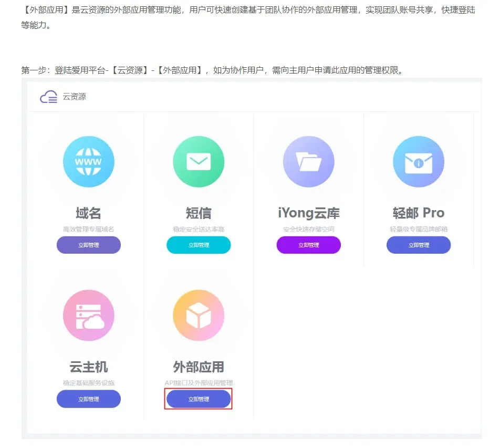This screenshot has width=489, height=448.
Task: Select the 轻邮 Pro title
Action: click(419, 213)
